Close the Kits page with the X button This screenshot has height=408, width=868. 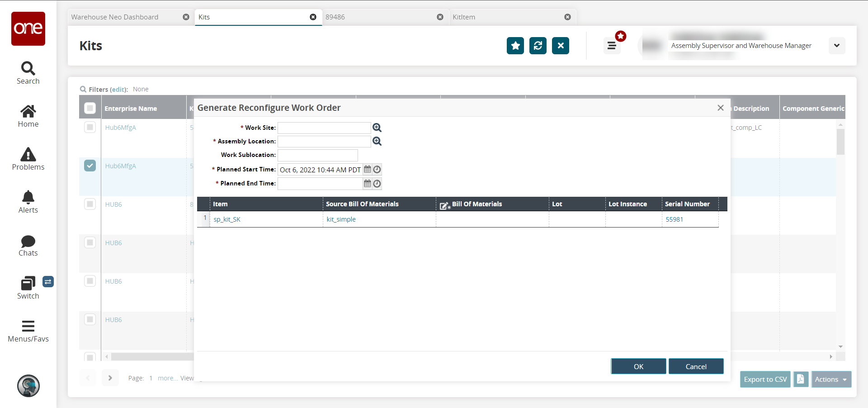click(x=561, y=46)
